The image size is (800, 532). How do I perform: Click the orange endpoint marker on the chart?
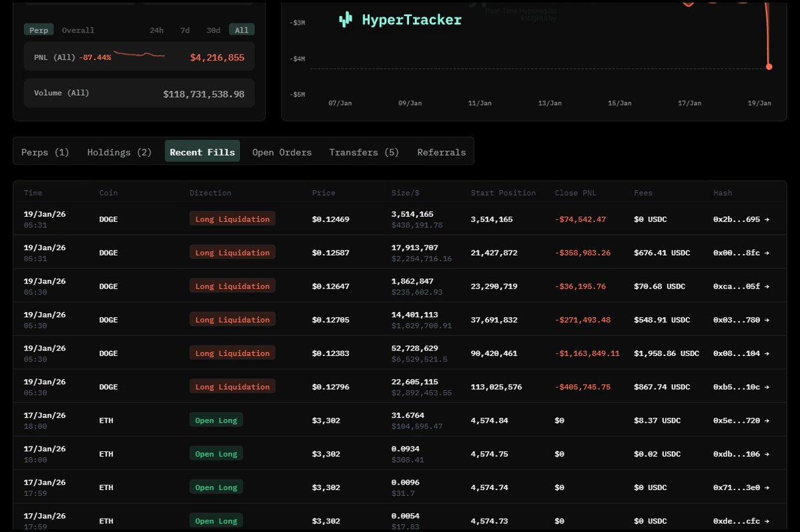tap(769, 67)
